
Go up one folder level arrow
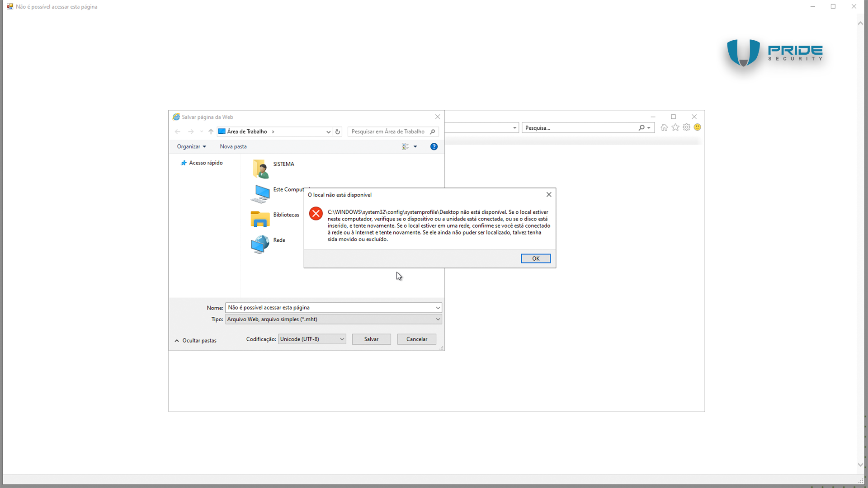(x=211, y=131)
